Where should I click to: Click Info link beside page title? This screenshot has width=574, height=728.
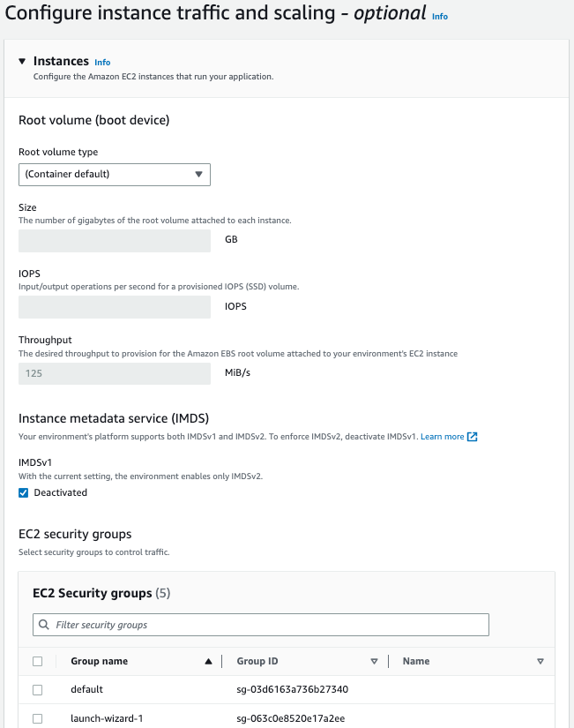pos(439,16)
